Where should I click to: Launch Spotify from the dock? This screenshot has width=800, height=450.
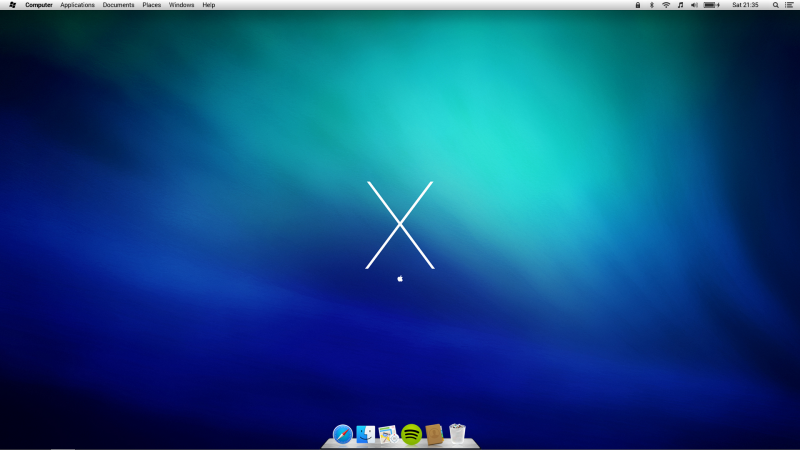411,434
